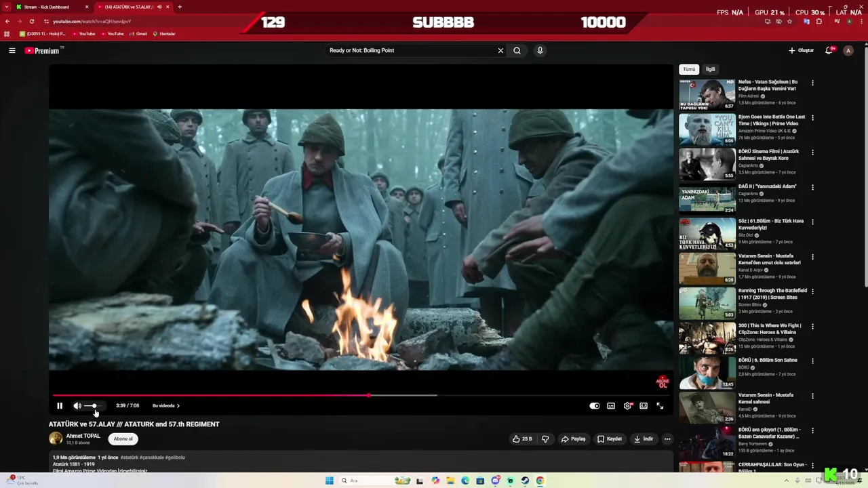Viewport: 868px width, 488px height.
Task: Pause the video playback
Action: [60, 406]
